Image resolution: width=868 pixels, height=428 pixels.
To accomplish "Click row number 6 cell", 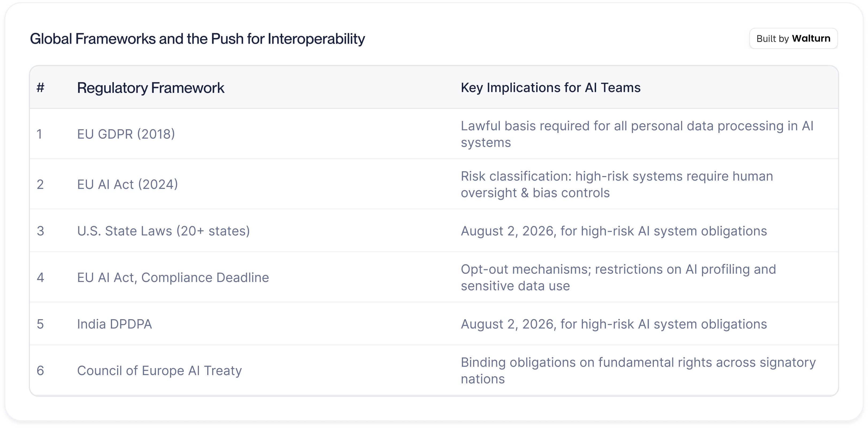I will click(x=40, y=370).
